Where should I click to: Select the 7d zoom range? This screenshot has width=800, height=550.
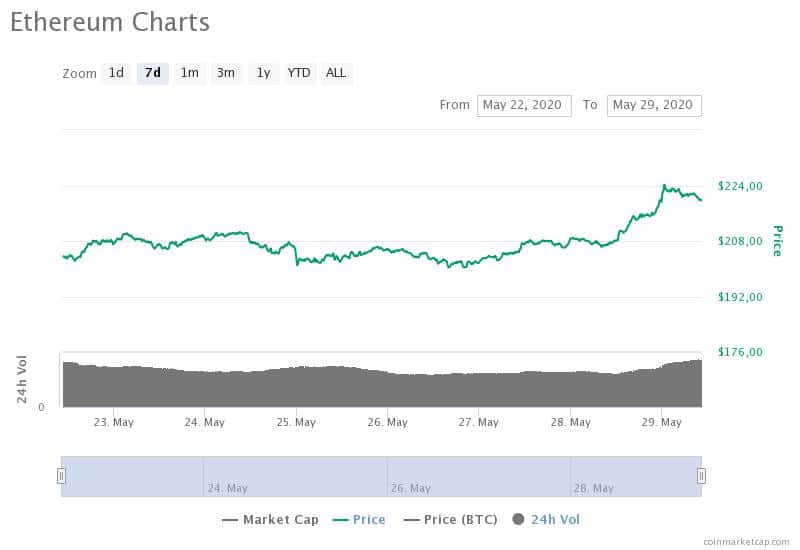tap(153, 73)
